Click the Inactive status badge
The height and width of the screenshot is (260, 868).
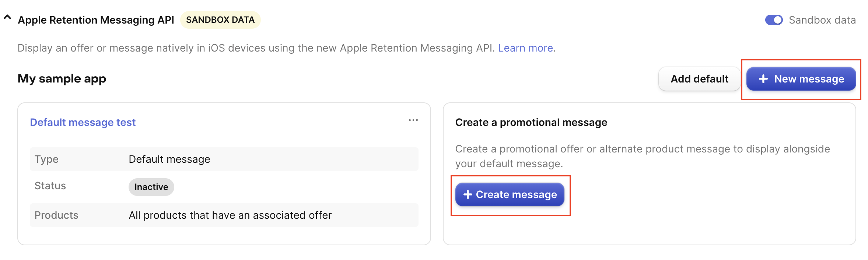[151, 187]
